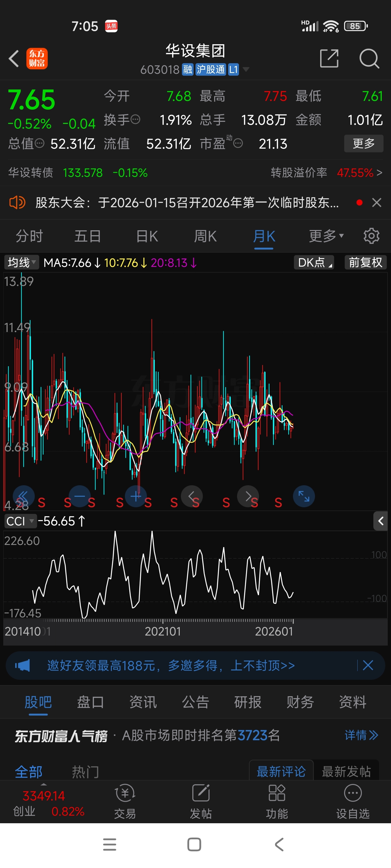Tap the 沪股通 badge

tap(211, 69)
